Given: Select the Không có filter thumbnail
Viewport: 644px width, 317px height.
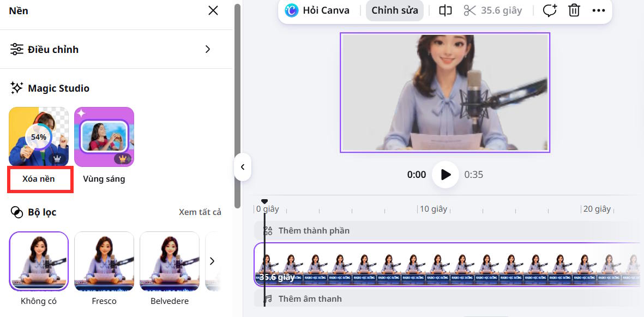Looking at the screenshot, I should (x=39, y=261).
